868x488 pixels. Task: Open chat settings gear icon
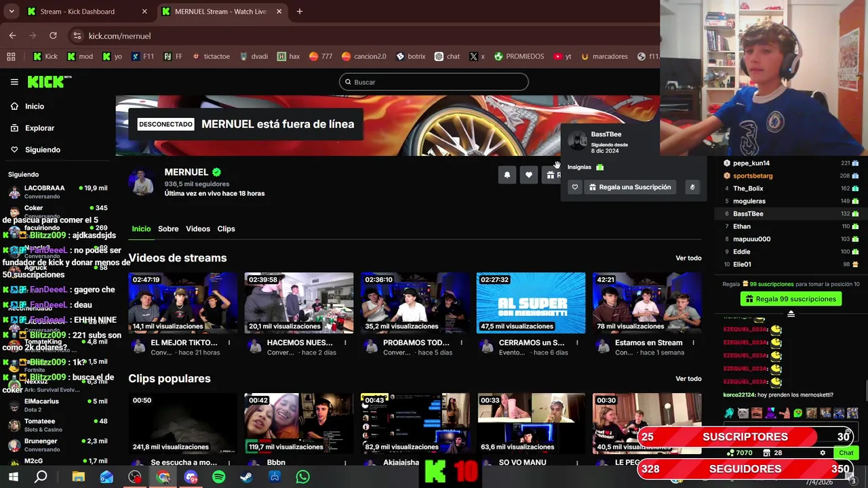click(x=823, y=453)
